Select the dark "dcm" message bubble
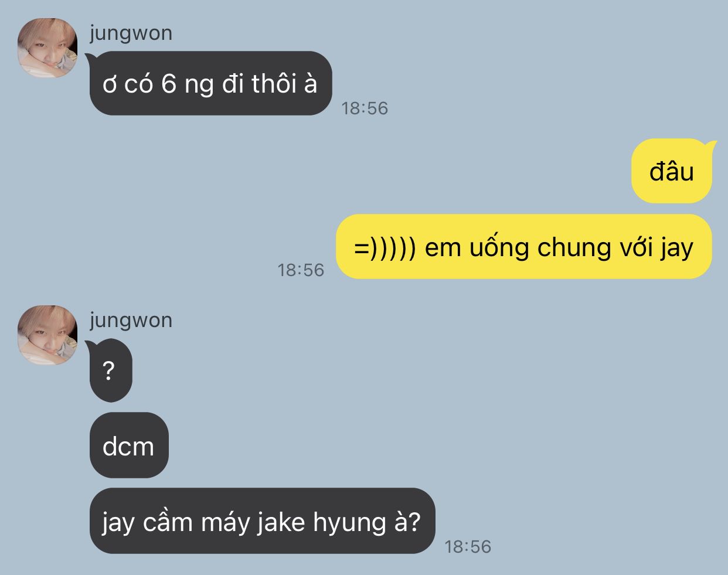Viewport: 728px width, 575px height. click(129, 445)
